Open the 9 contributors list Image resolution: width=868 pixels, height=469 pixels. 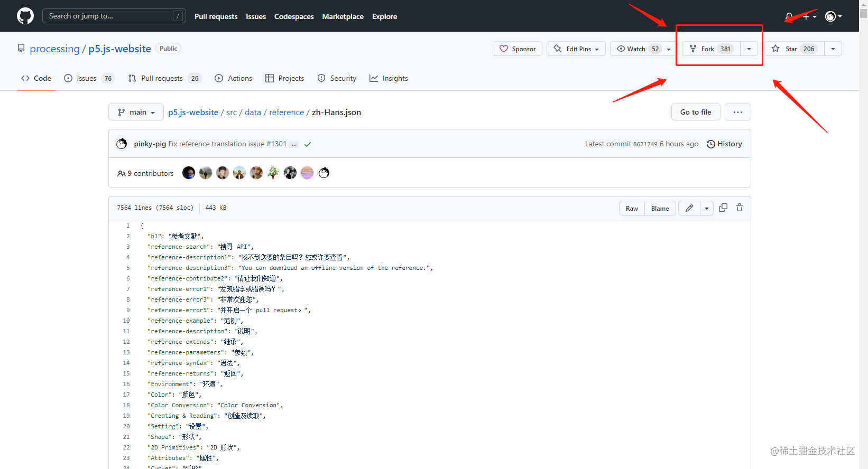[145, 173]
